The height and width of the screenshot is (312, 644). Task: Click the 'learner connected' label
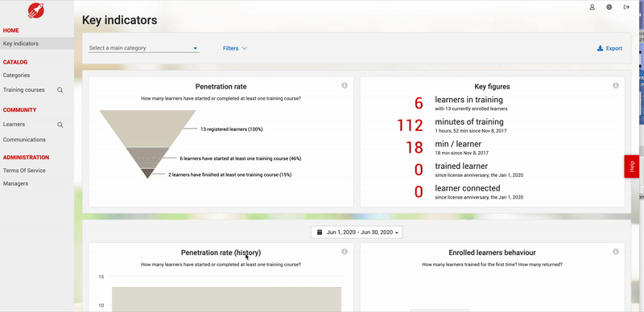(x=468, y=188)
